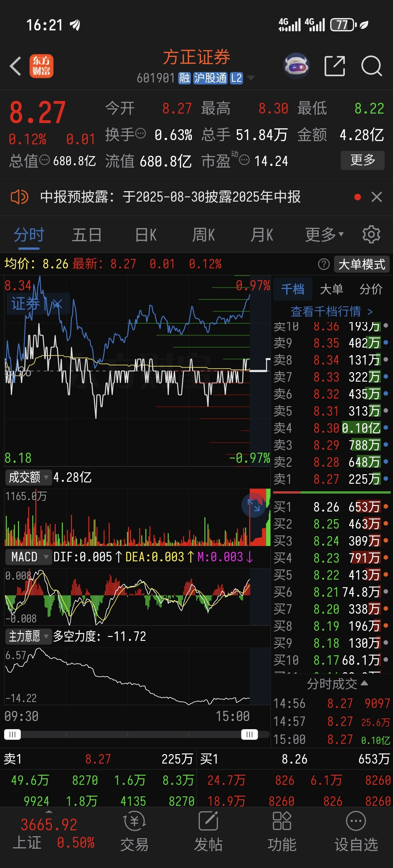This screenshot has height=868, width=393.
Task: Tap the bottom 买1 8.26 653万 summary
Action: pos(294,759)
